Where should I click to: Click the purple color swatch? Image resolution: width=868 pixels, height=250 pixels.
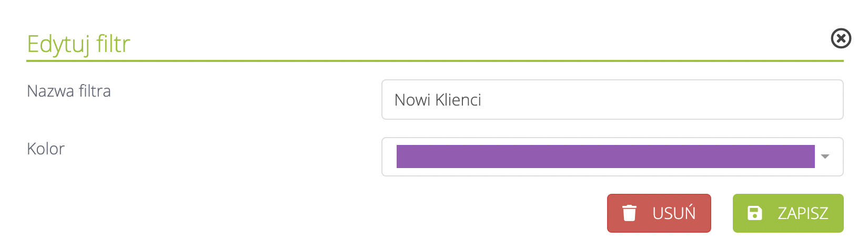605,157
